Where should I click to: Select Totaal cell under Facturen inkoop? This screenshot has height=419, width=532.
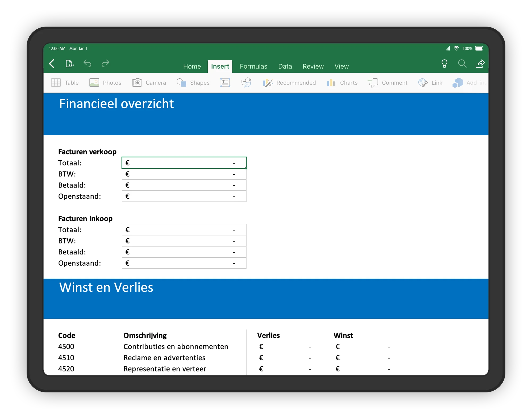click(x=184, y=229)
